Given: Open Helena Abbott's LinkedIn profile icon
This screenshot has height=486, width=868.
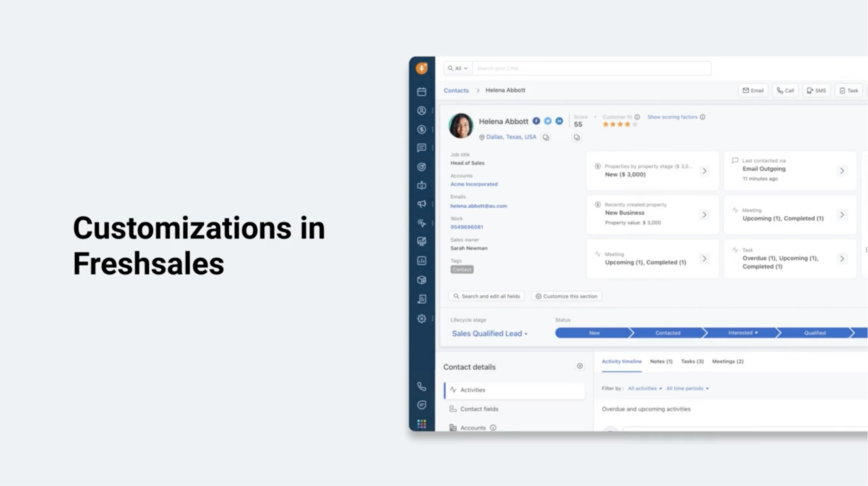Looking at the screenshot, I should (x=559, y=120).
